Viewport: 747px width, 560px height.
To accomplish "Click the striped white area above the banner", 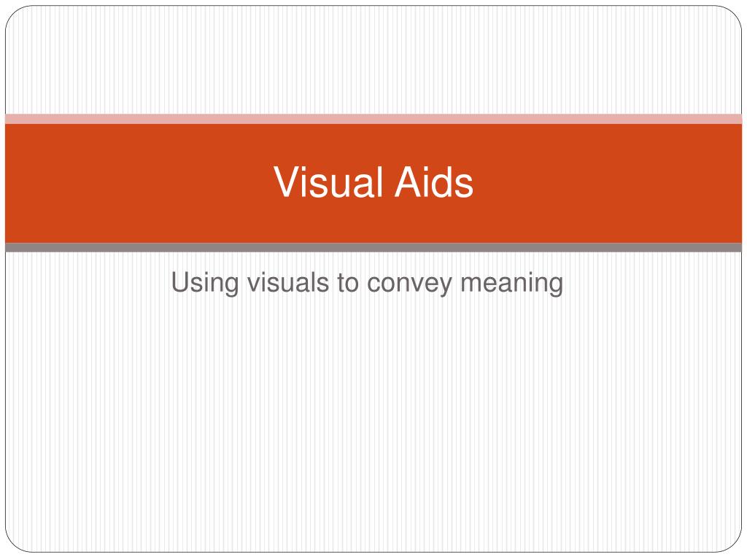I will click(x=373, y=60).
